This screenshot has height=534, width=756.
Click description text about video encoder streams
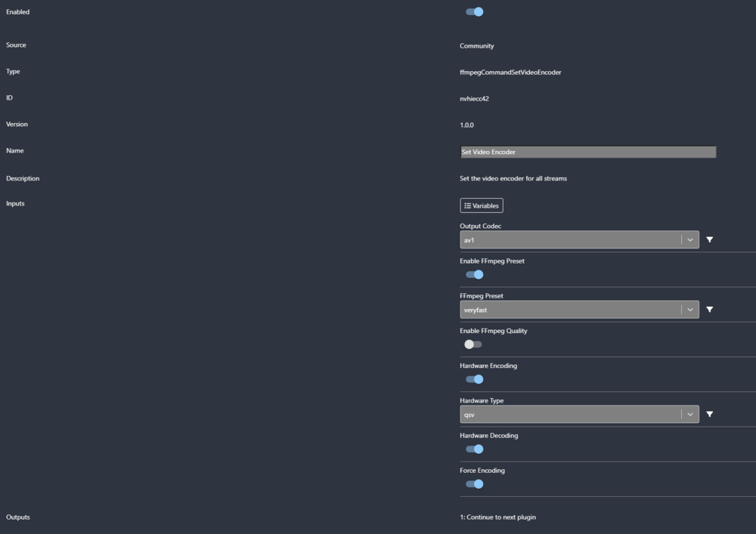tap(513, 178)
